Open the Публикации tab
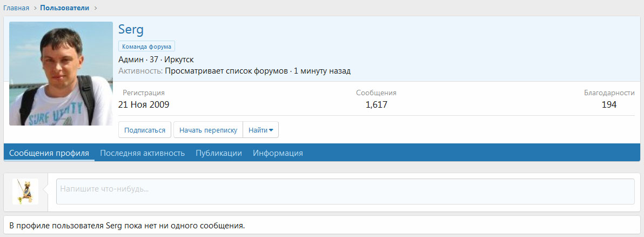The height and width of the screenshot is (237, 644). [x=219, y=153]
